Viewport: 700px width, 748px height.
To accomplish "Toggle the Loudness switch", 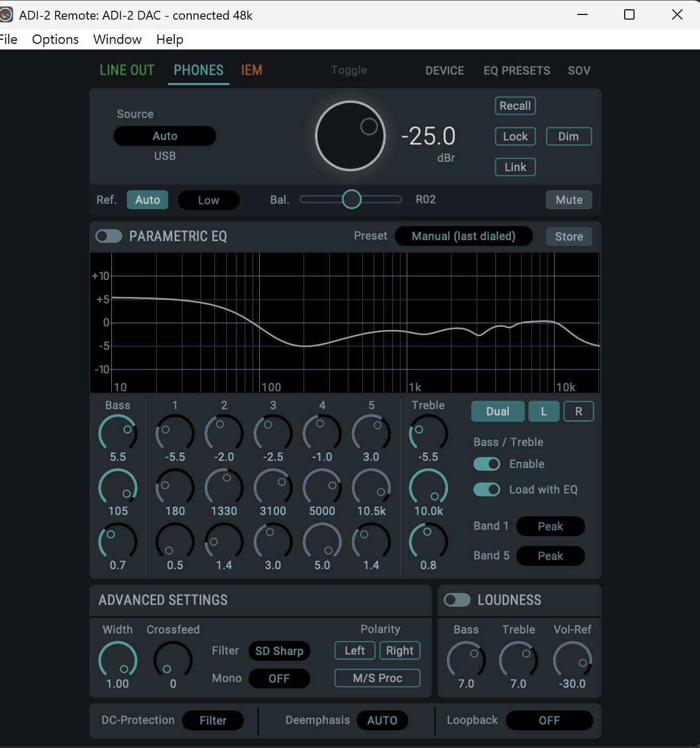I will pyautogui.click(x=457, y=600).
